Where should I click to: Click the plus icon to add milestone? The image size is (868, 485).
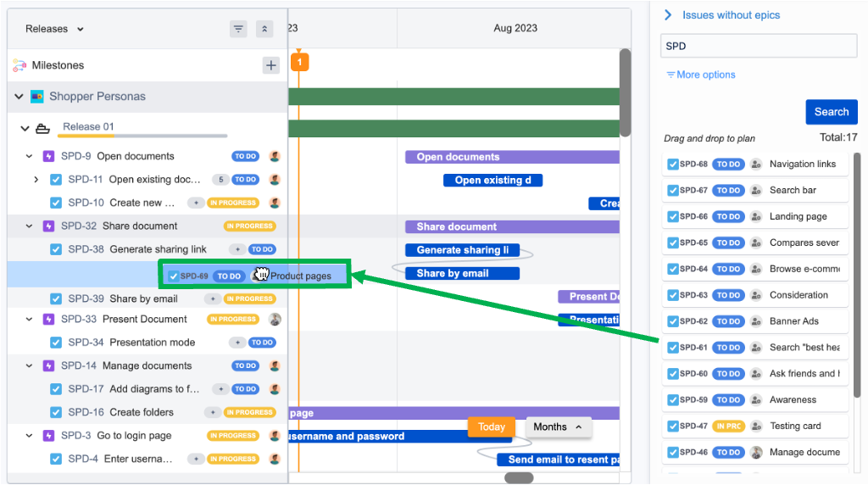pyautogui.click(x=270, y=65)
